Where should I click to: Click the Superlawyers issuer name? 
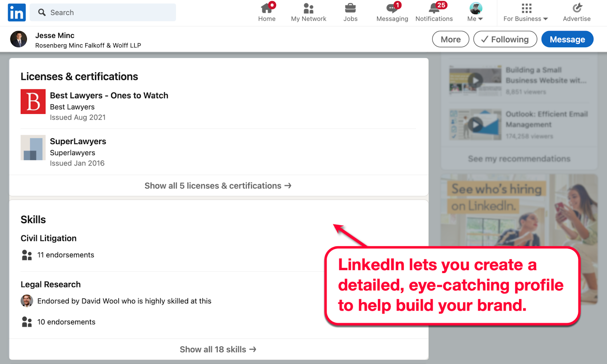(72, 153)
